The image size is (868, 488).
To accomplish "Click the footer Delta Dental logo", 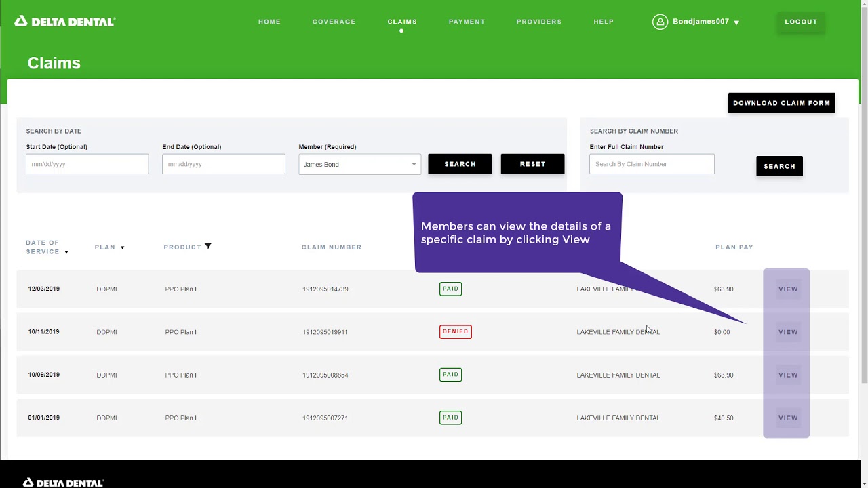I will pos(64,483).
